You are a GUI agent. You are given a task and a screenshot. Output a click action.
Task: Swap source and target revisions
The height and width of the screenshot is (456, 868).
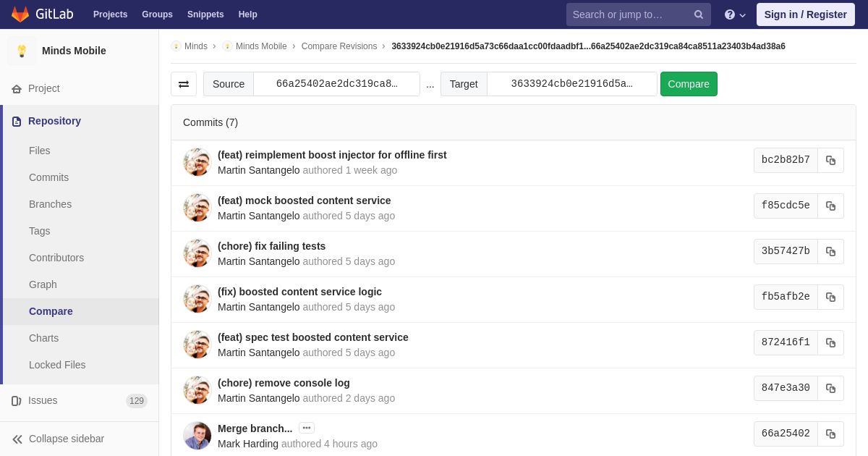pos(184,84)
